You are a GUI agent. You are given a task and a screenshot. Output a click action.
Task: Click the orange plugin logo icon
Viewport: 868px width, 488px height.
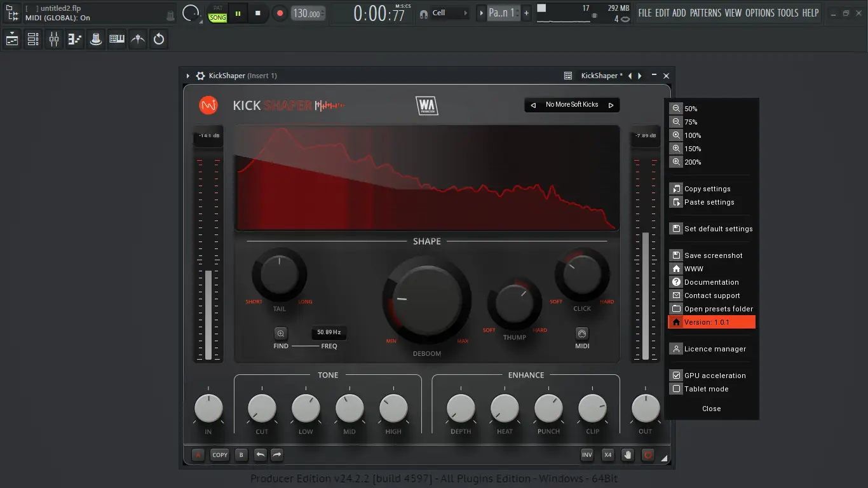point(208,105)
